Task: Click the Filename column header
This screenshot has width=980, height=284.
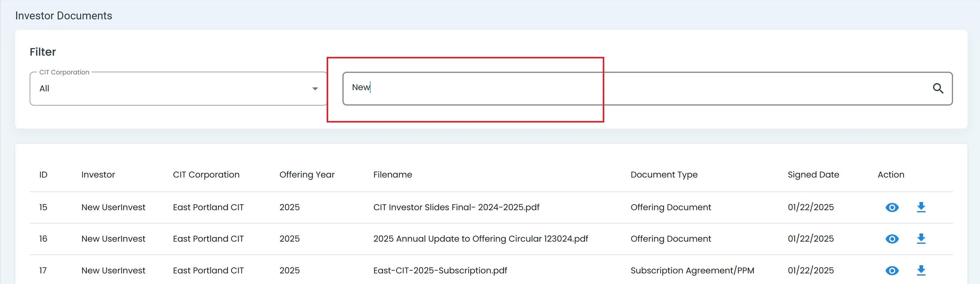Action: coord(392,175)
